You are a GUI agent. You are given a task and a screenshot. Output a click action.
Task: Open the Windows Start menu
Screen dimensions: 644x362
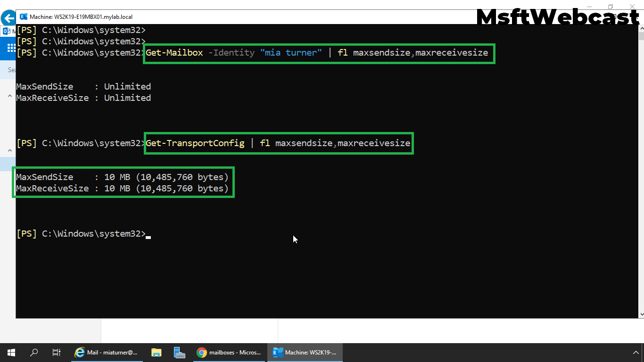pos(11,352)
